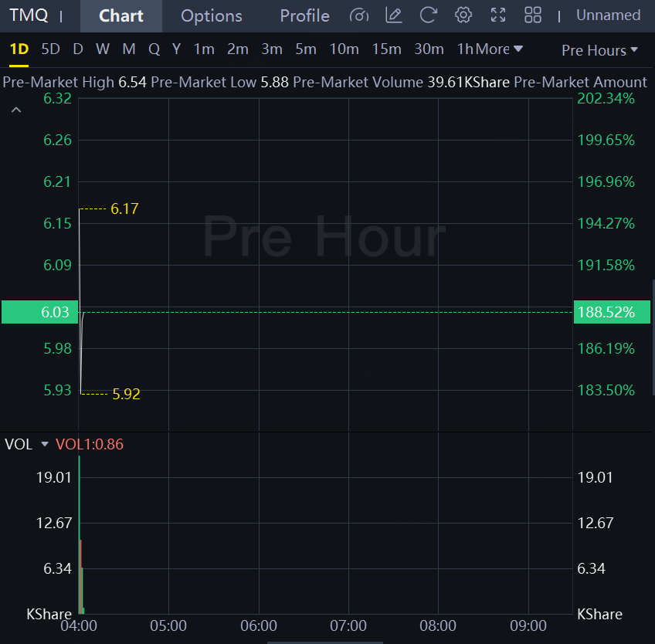Viewport: 655px width, 644px height.
Task: Select the 15m interval
Action: [x=387, y=49]
